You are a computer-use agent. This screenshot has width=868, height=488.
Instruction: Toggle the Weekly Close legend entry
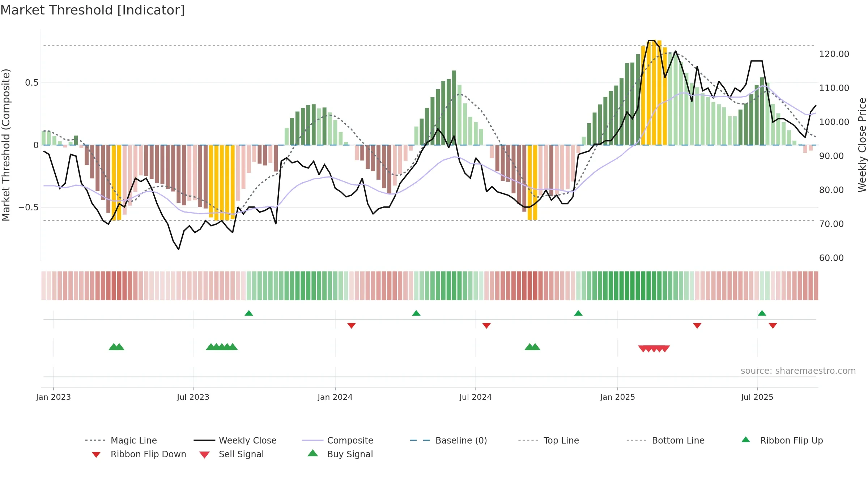click(235, 440)
